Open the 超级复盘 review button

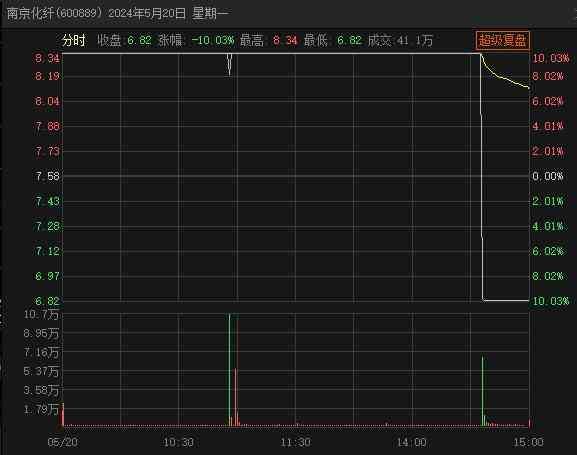[x=502, y=40]
